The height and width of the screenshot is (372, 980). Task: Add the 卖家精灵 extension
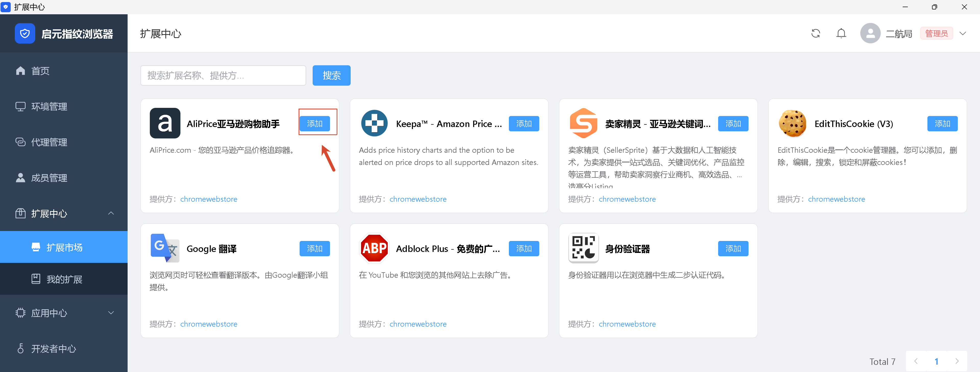coord(733,123)
